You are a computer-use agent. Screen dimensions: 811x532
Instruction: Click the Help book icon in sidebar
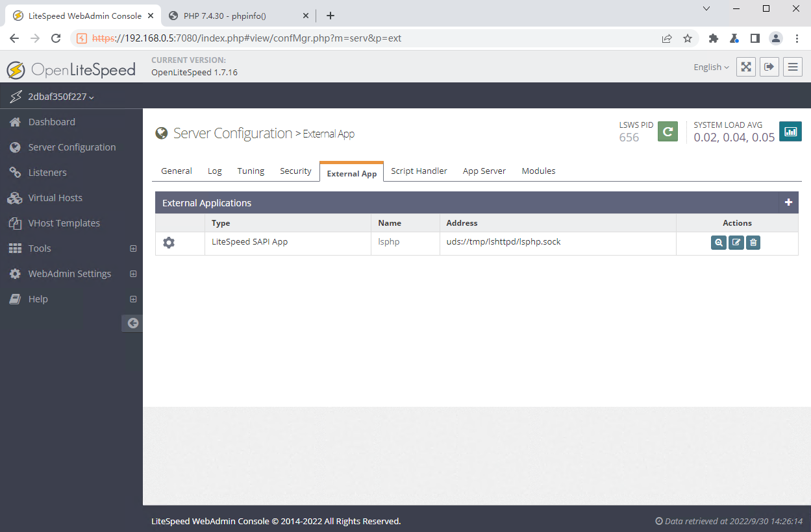pos(15,299)
